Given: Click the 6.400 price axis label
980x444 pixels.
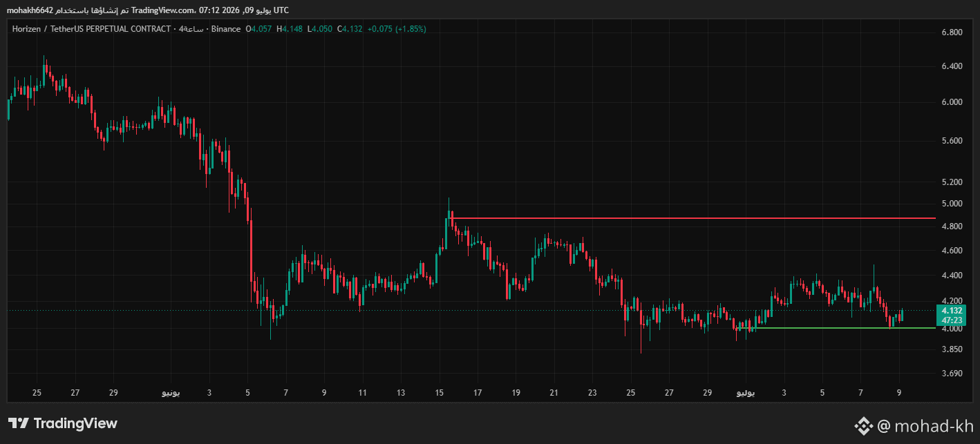Looking at the screenshot, I should 952,66.
